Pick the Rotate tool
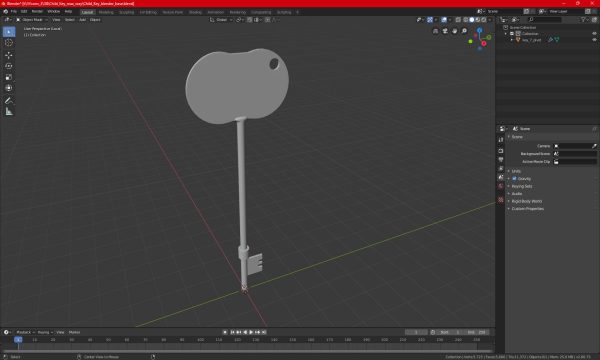600x360 pixels. [9, 67]
